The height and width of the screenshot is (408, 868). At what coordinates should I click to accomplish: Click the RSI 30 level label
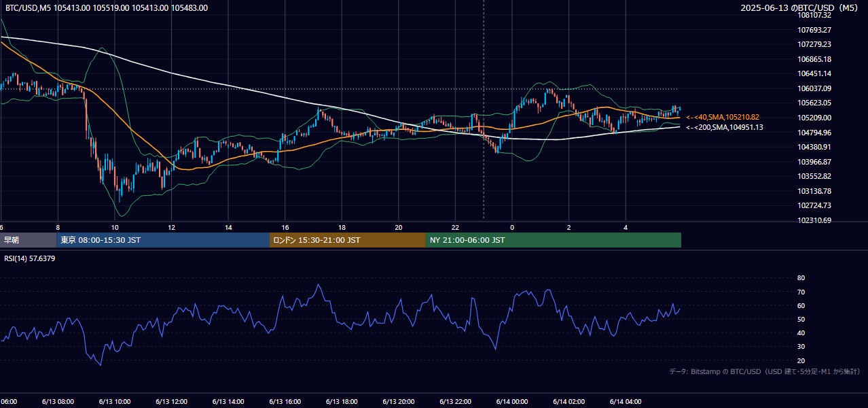(801, 347)
